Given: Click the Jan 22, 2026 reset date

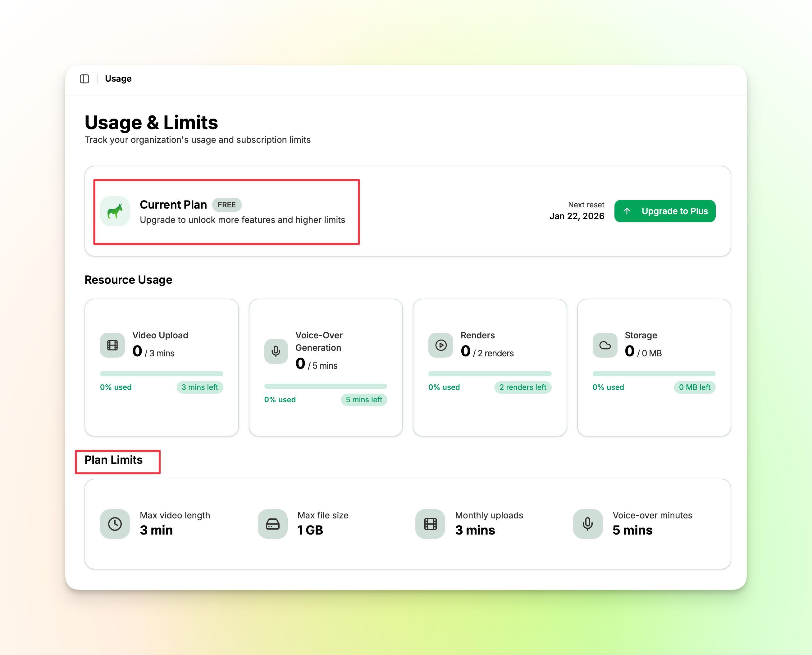Looking at the screenshot, I should click(577, 216).
